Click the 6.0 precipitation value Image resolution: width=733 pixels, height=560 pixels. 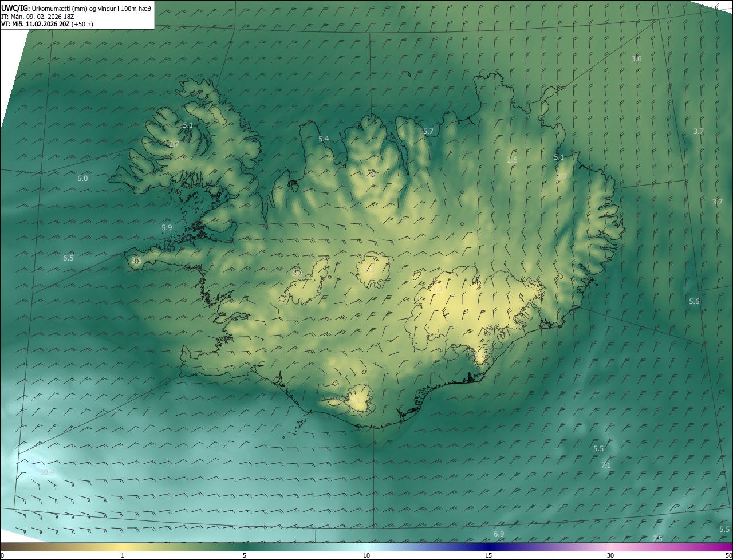pyautogui.click(x=82, y=178)
